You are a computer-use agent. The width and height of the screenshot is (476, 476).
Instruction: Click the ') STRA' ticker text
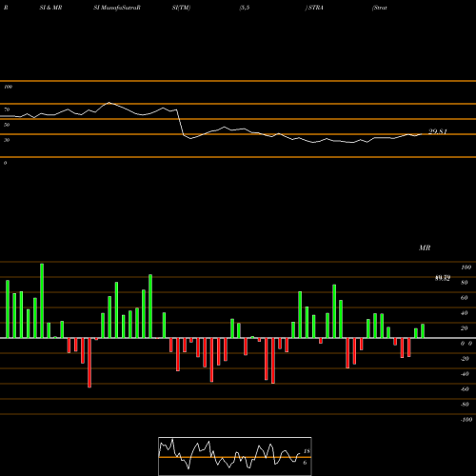314,8
